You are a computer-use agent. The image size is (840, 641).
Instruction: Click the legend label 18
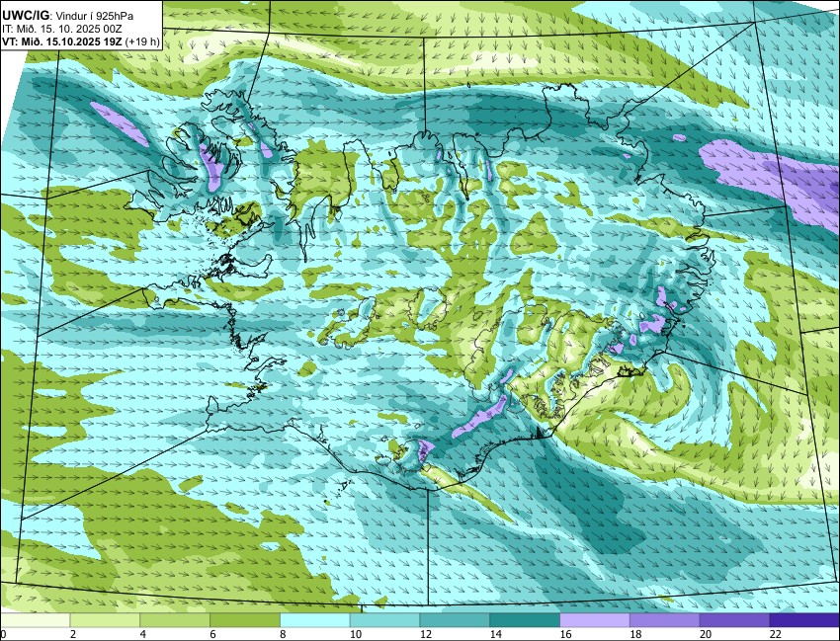(635, 634)
